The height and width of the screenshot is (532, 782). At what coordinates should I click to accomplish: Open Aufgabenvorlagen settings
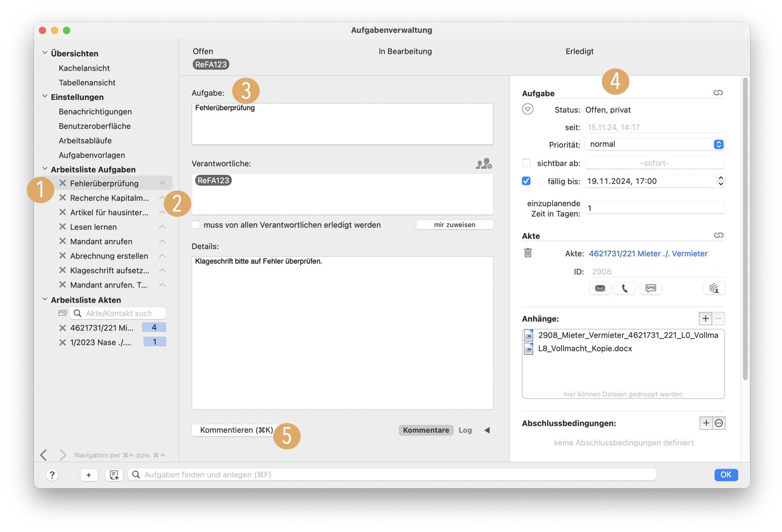point(92,155)
